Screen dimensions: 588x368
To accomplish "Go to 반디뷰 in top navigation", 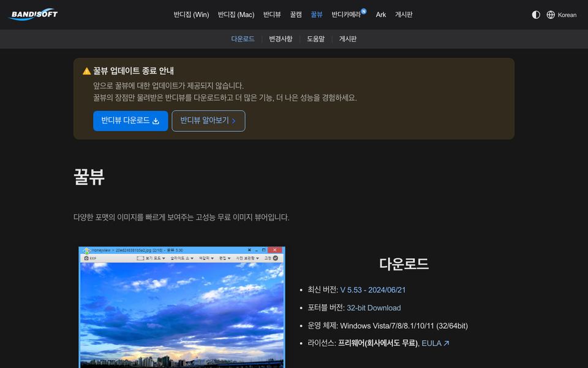I will tap(272, 15).
